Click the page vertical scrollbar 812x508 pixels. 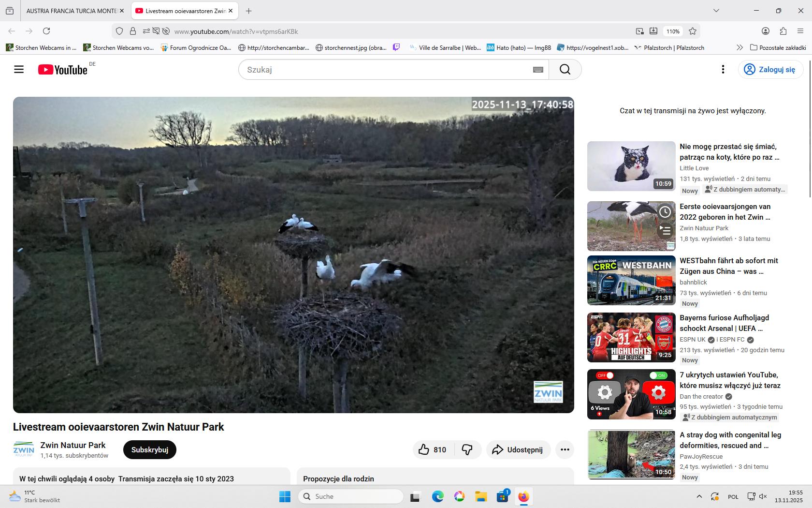pyautogui.click(x=810, y=128)
